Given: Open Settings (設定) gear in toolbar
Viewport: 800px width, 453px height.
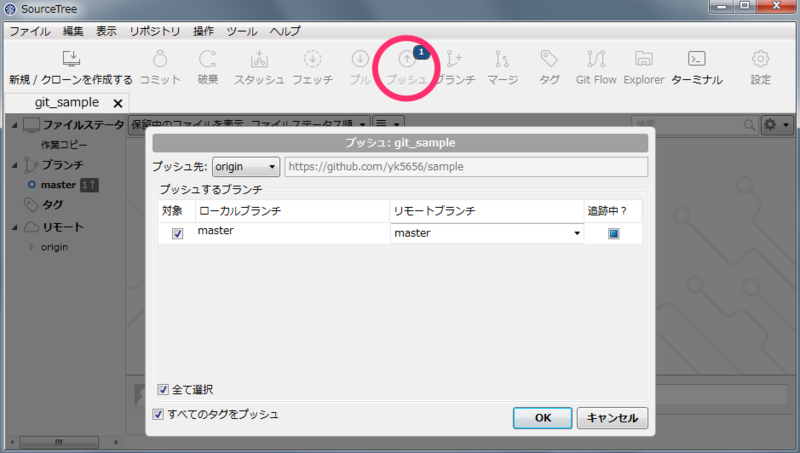Looking at the screenshot, I should 760,59.
